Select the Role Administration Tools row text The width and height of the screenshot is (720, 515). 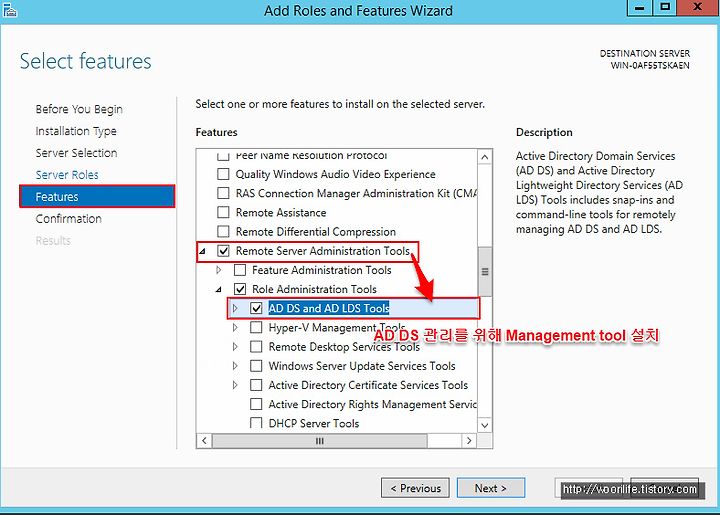click(x=314, y=289)
